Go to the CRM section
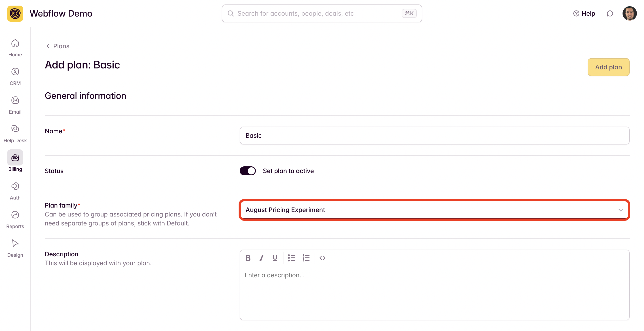 coord(15,76)
